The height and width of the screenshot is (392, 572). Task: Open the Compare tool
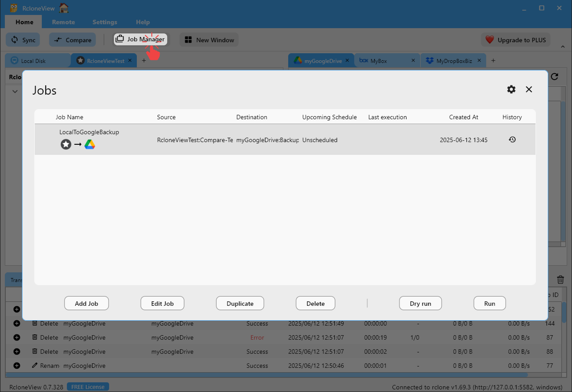pos(72,40)
